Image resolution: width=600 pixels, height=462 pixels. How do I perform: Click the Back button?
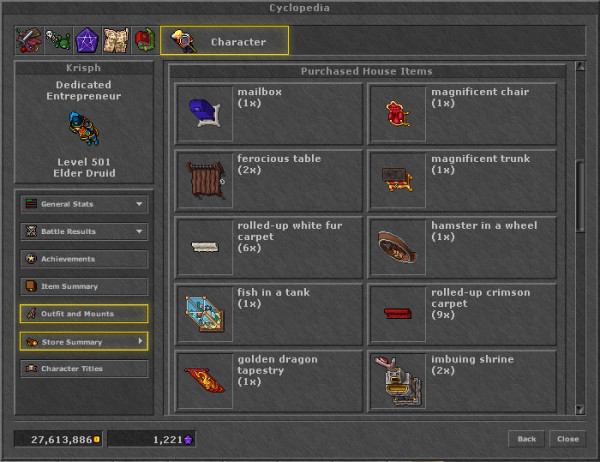527,439
